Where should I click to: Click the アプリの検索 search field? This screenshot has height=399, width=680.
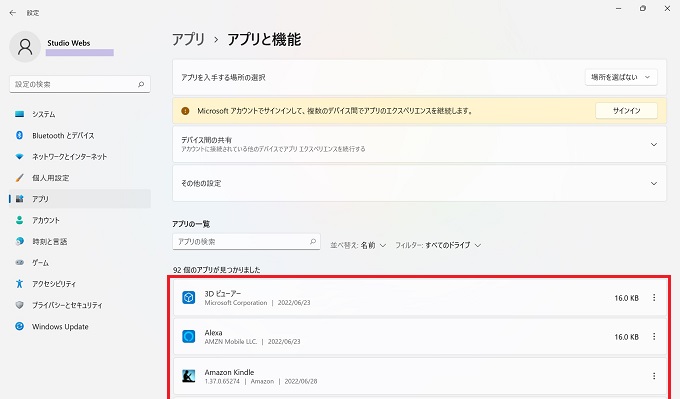[246, 242]
